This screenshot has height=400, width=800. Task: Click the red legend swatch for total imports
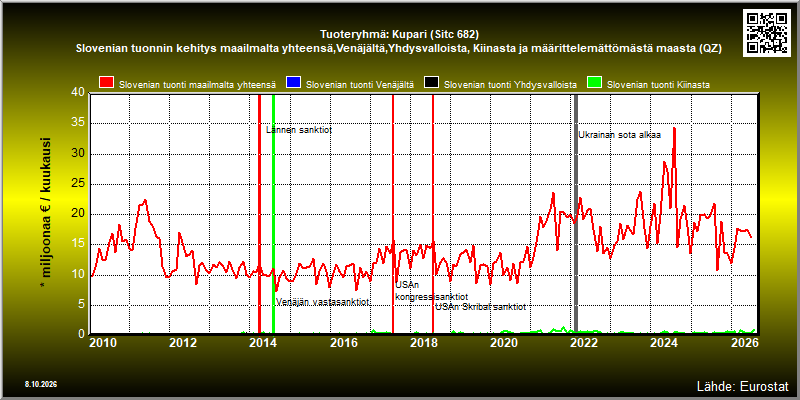[107, 83]
